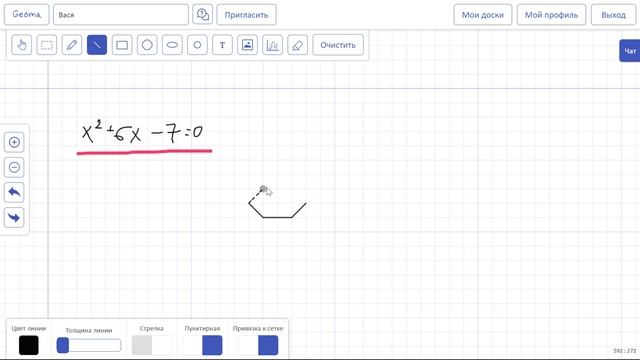Redo the action with the right arrow

pos(14,218)
